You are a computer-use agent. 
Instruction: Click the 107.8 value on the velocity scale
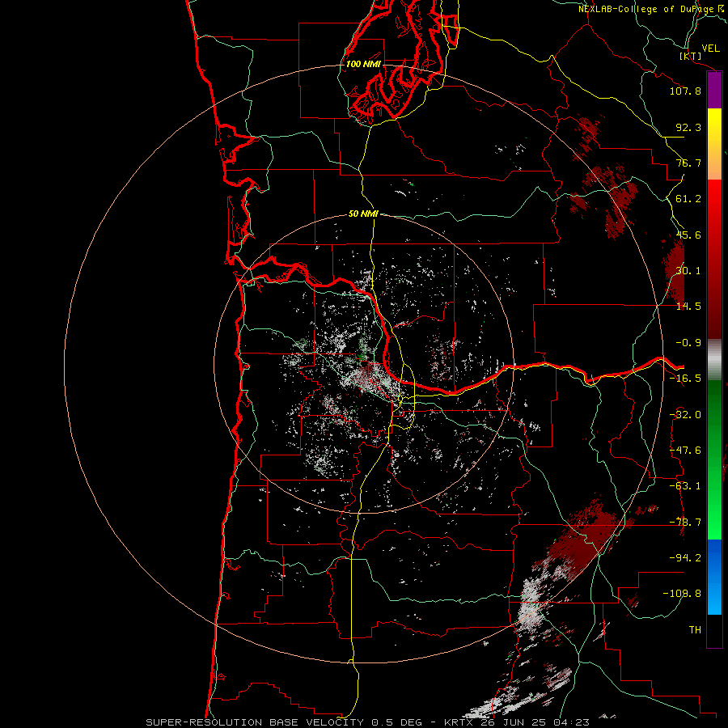click(685, 91)
